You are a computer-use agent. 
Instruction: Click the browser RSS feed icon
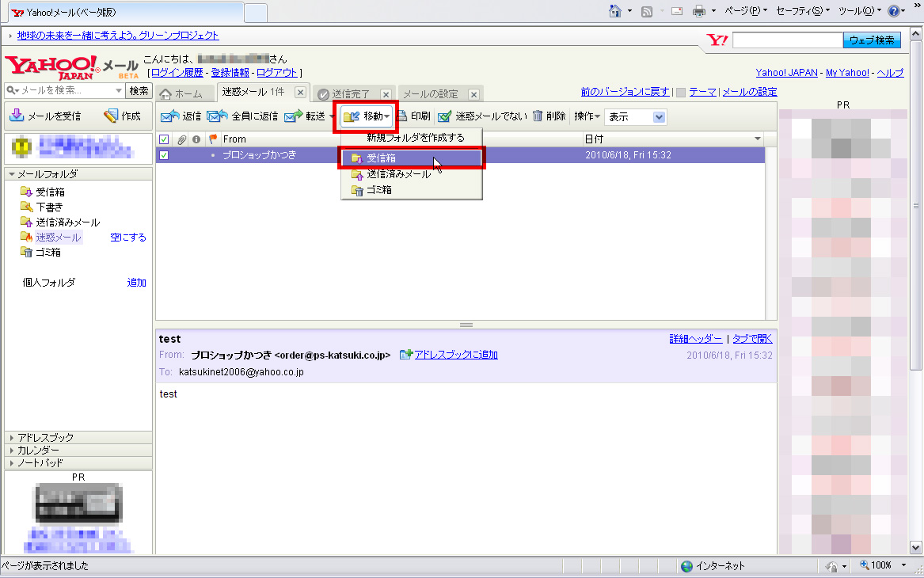(x=646, y=12)
